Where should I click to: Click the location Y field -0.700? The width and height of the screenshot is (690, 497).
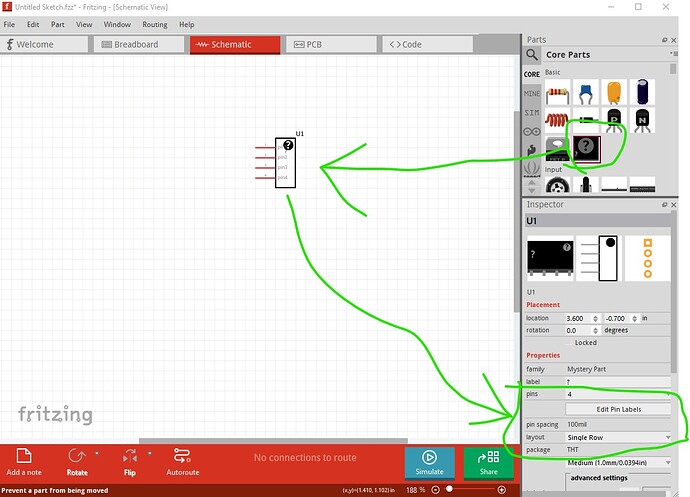[x=617, y=318]
